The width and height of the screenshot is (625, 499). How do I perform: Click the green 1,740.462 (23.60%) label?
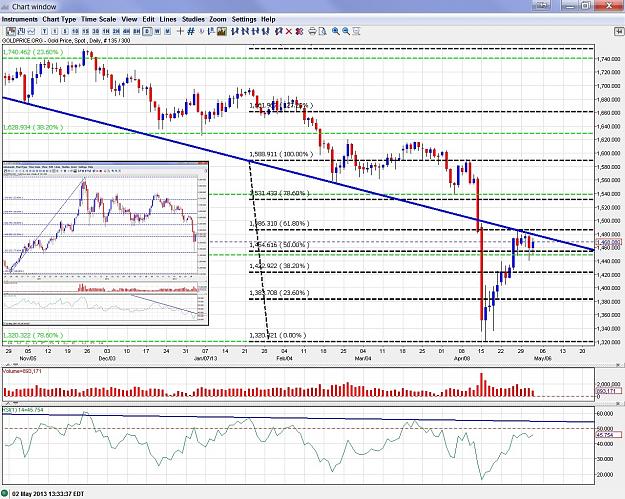[x=33, y=52]
